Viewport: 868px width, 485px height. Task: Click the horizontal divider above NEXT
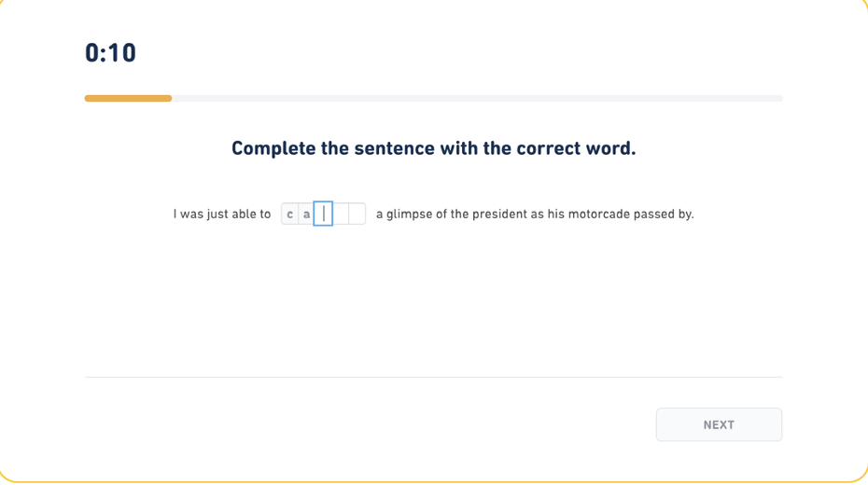coord(433,377)
